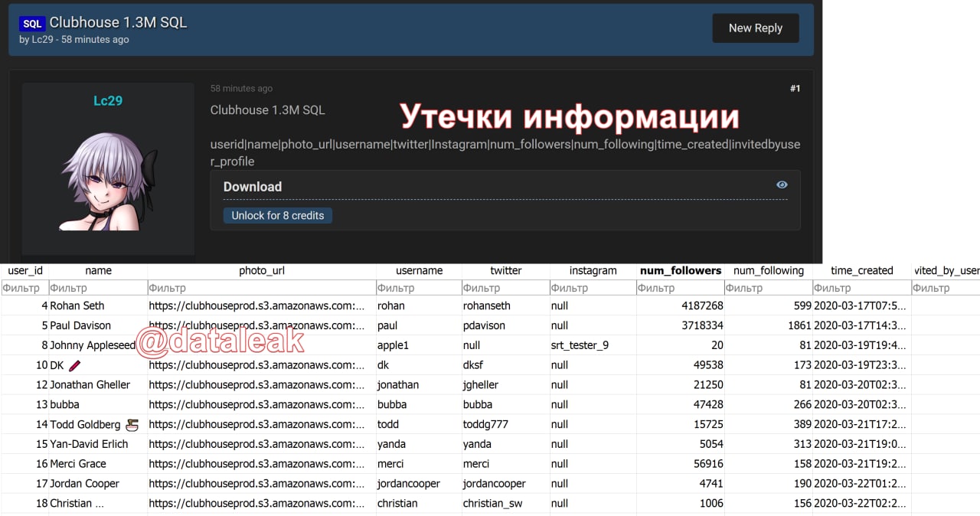Screen dimensions: 980x516
Task: Select the name cell 'Jordan Cooper'
Action: pyautogui.click(x=99, y=484)
